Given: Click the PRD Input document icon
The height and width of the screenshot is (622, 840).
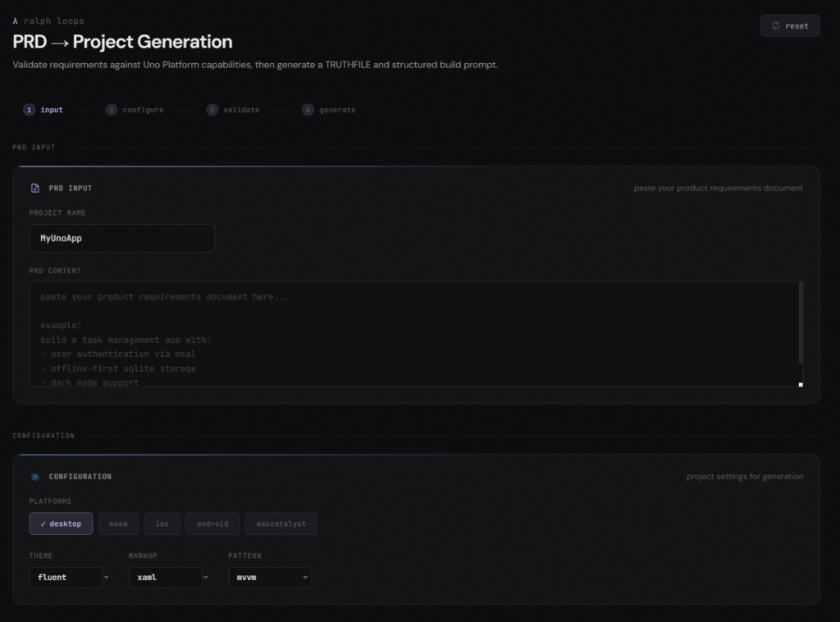Looking at the screenshot, I should pos(35,188).
